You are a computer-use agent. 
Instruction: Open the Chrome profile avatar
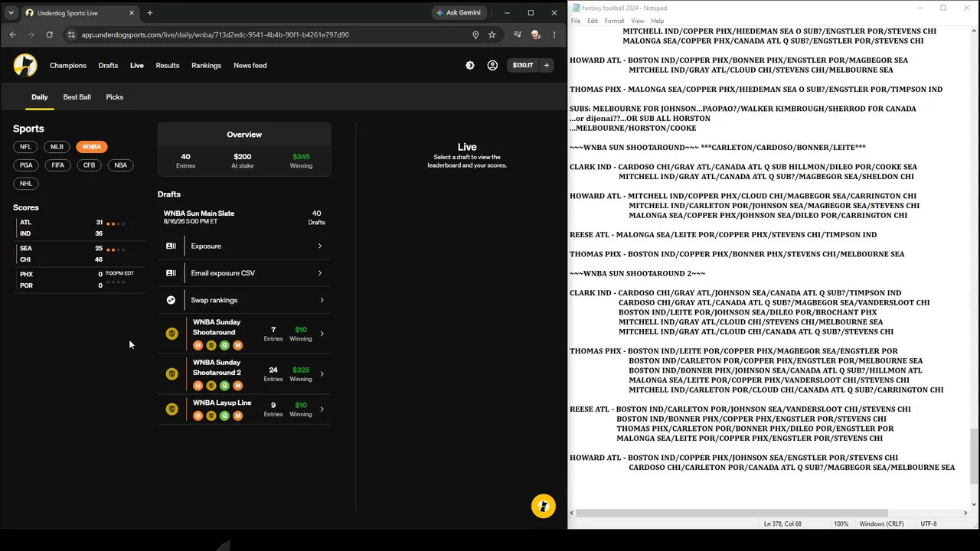(x=535, y=34)
